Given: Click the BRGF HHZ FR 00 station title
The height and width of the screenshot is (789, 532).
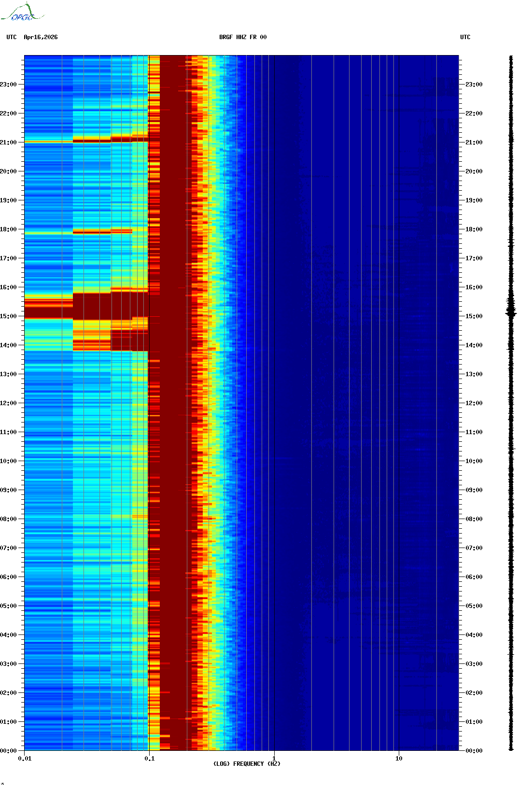Looking at the screenshot, I should (243, 37).
